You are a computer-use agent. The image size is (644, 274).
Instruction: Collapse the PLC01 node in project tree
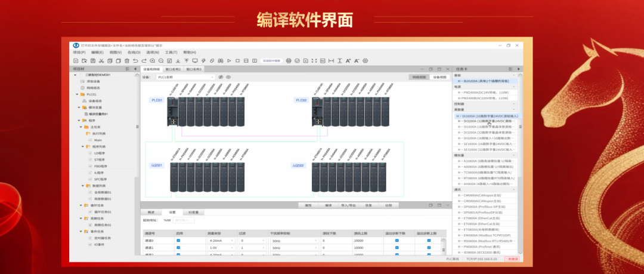[78, 94]
